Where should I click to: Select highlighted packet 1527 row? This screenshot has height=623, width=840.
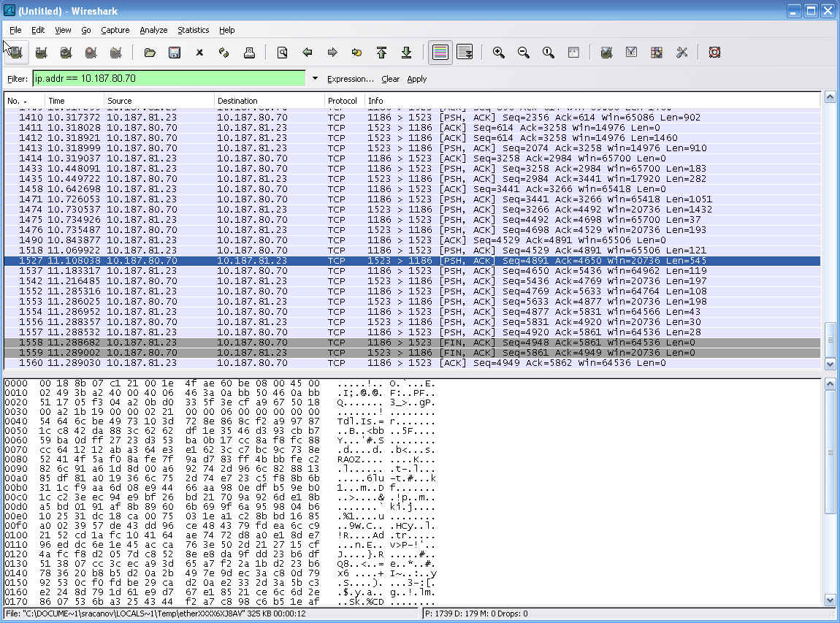pos(412,260)
